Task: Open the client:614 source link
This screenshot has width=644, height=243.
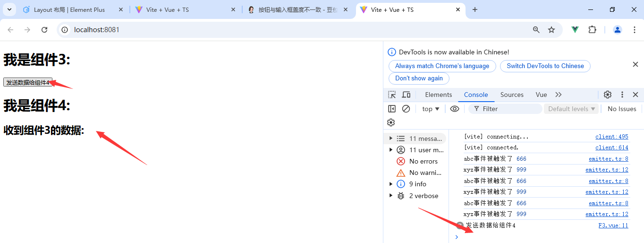Action: click(612, 148)
